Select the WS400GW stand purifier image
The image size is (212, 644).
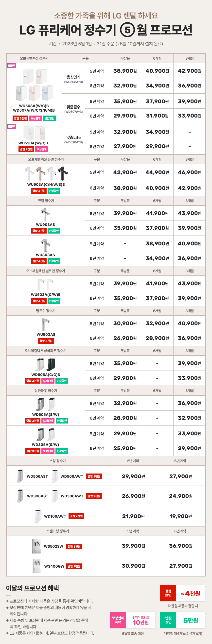[x=36, y=566]
